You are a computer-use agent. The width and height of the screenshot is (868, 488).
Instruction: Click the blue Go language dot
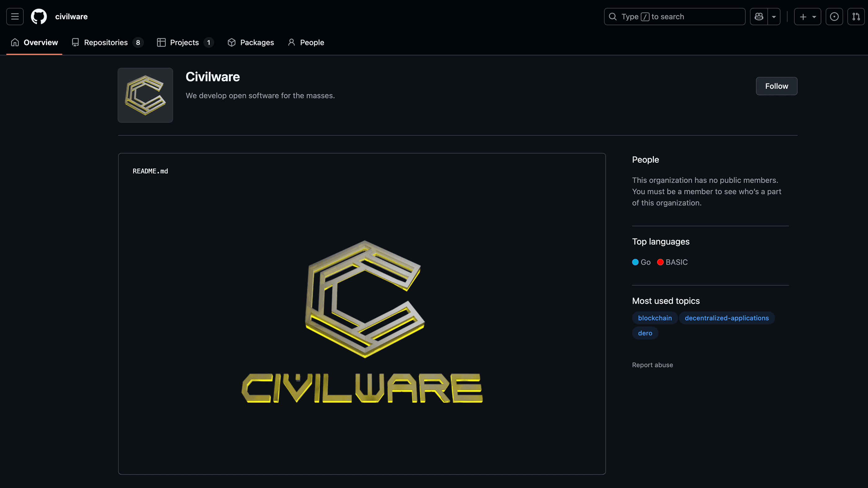pyautogui.click(x=635, y=262)
